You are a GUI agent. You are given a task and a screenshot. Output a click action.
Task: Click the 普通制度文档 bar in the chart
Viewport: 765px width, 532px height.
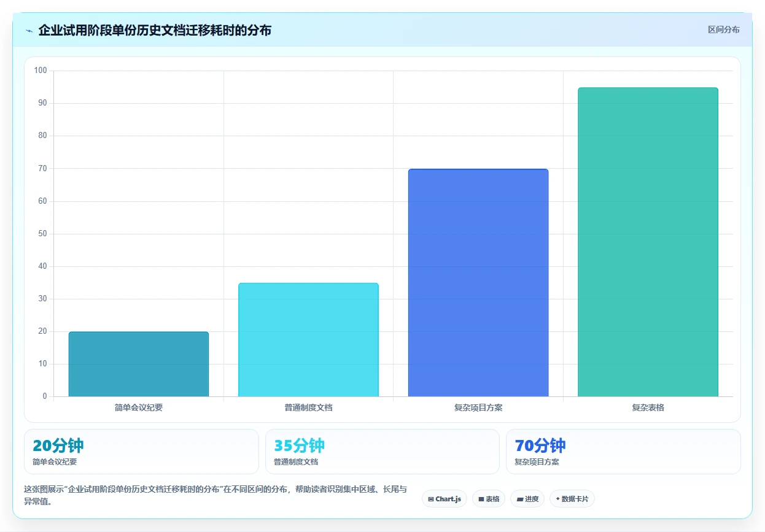[308, 339]
